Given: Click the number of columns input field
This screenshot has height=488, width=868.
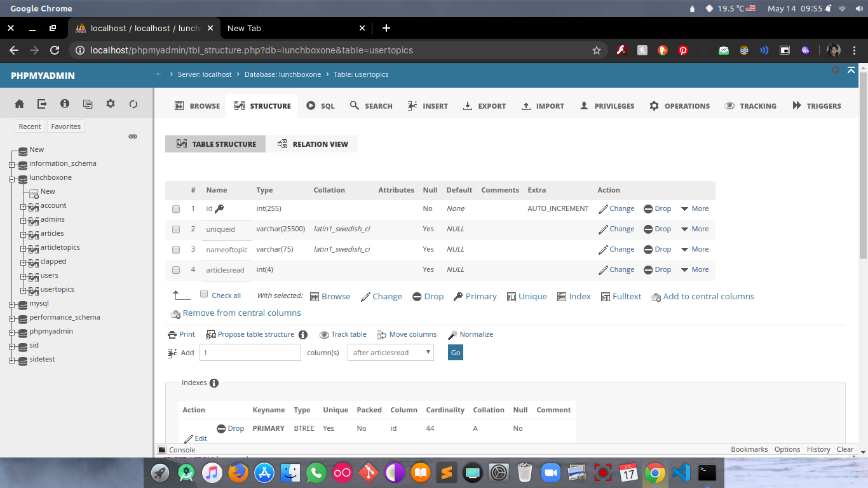Looking at the screenshot, I should (250, 353).
